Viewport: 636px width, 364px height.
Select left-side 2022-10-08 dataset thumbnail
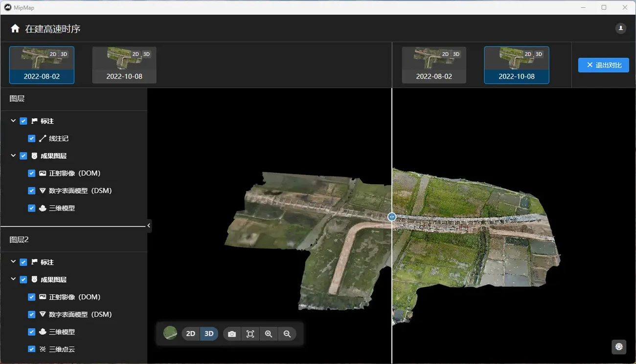coord(124,65)
